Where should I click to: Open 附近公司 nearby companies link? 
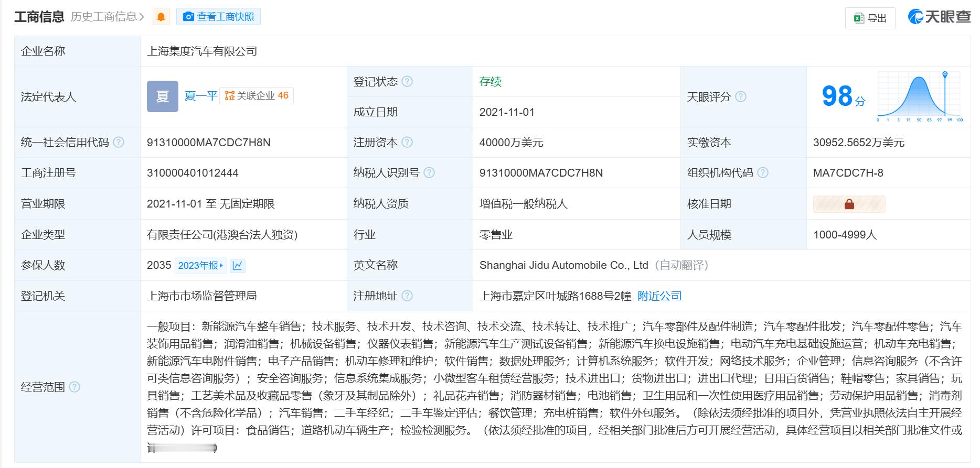point(659,296)
